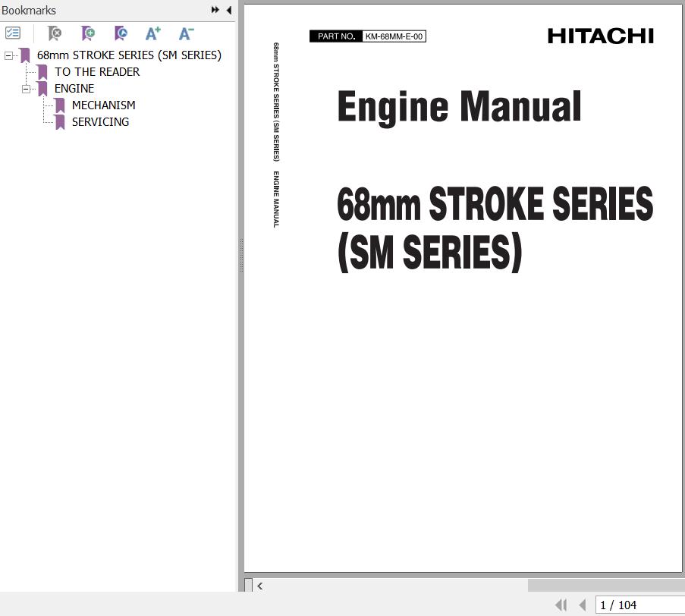Click the Bookmarks panel title
Image resolution: width=685 pixels, height=616 pixels.
(29, 10)
